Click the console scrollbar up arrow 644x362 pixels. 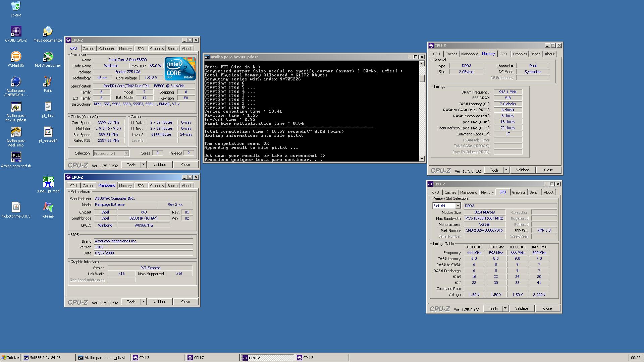tap(422, 64)
